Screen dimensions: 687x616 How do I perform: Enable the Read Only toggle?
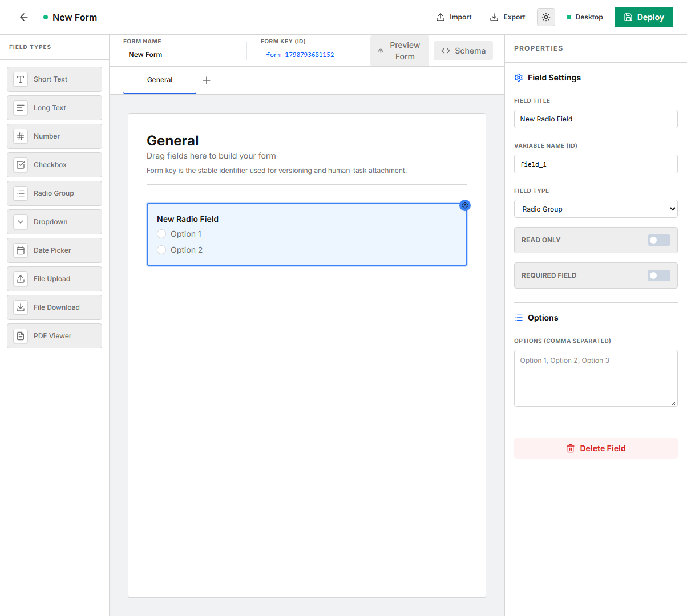(x=658, y=240)
